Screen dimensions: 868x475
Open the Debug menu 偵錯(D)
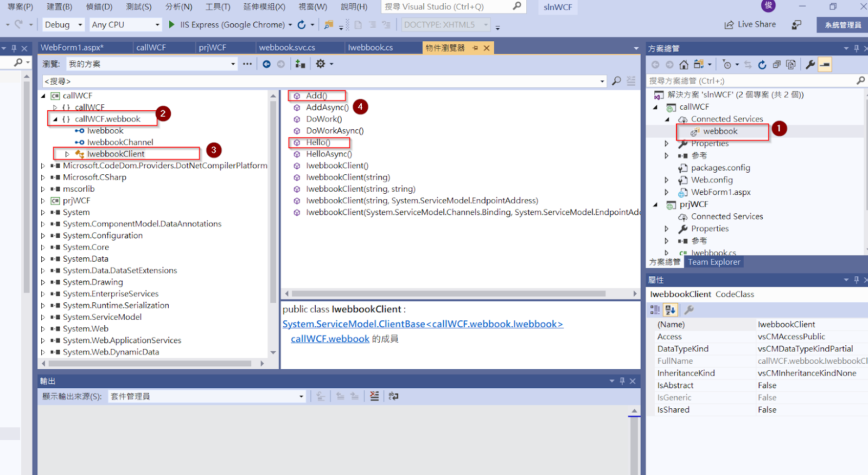coord(99,7)
